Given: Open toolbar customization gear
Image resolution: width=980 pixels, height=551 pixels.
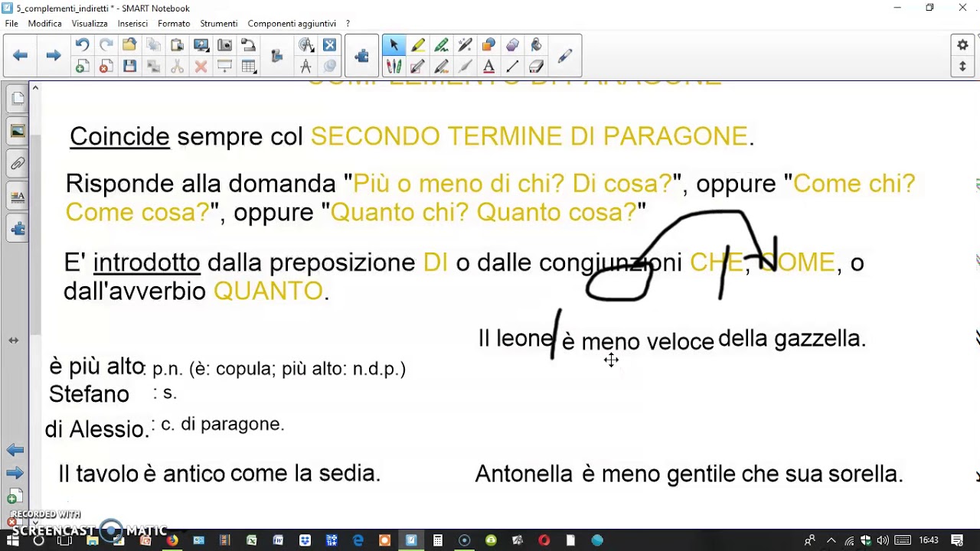Looking at the screenshot, I should point(962,45).
